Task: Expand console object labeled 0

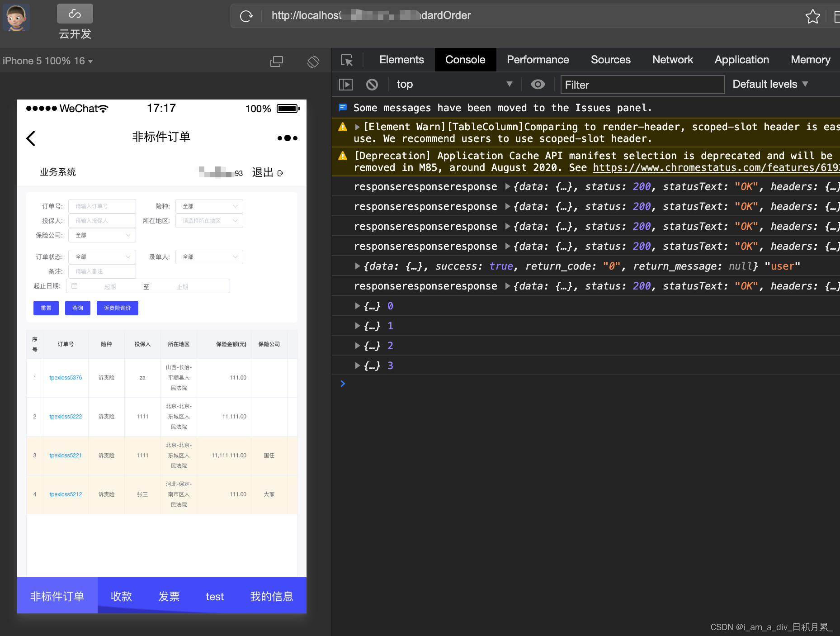Action: point(357,306)
